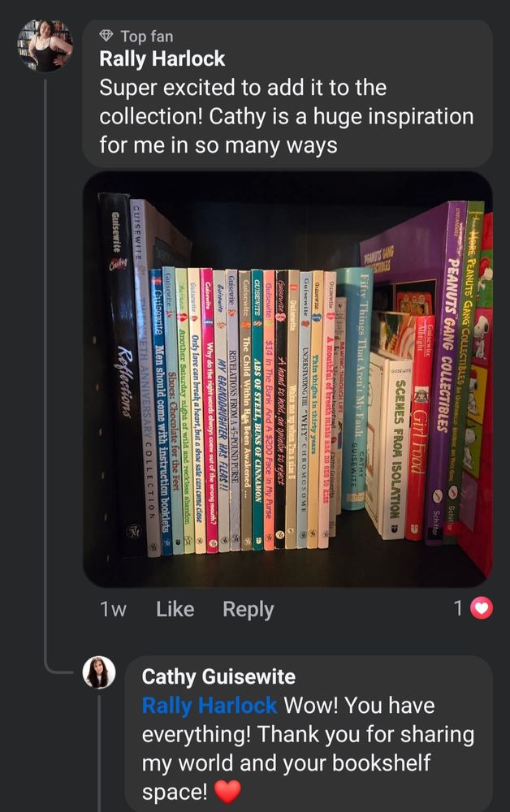Viewport: 510px width, 812px height.
Task: Like Rally Harlock's comment
Action: pyautogui.click(x=175, y=609)
